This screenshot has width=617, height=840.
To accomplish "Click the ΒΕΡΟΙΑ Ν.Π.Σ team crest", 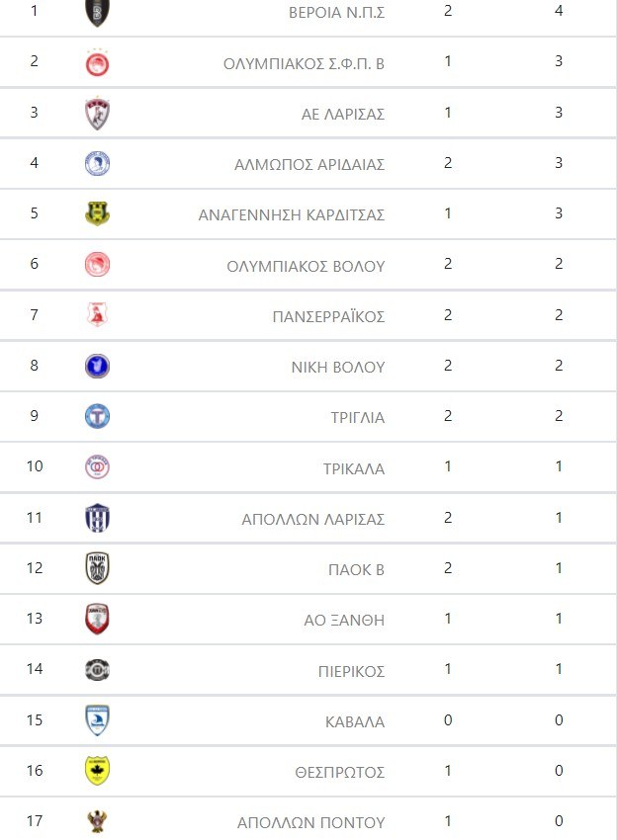I will [x=97, y=12].
